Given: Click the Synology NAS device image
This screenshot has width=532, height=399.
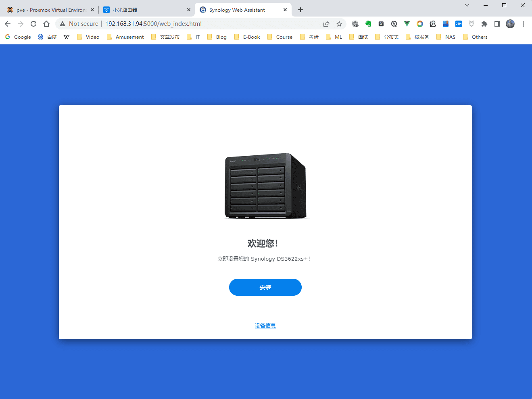Looking at the screenshot, I should 265,186.
